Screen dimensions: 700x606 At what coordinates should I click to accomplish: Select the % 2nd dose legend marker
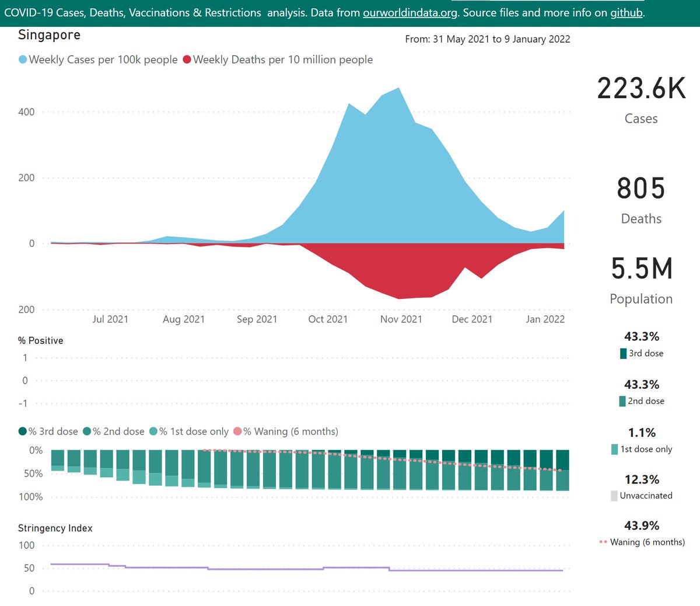click(x=87, y=431)
